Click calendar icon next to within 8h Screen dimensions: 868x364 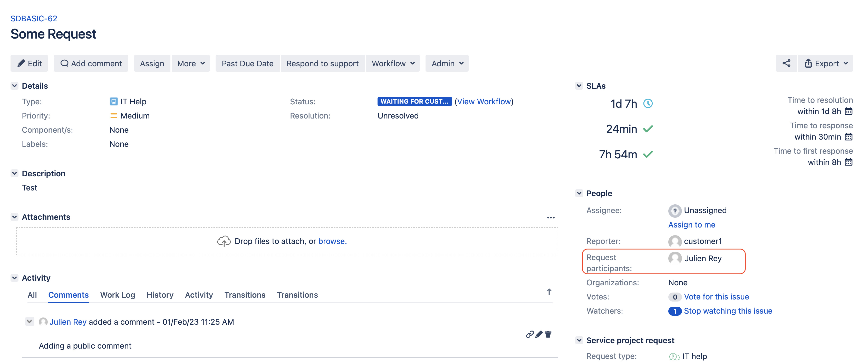point(848,162)
